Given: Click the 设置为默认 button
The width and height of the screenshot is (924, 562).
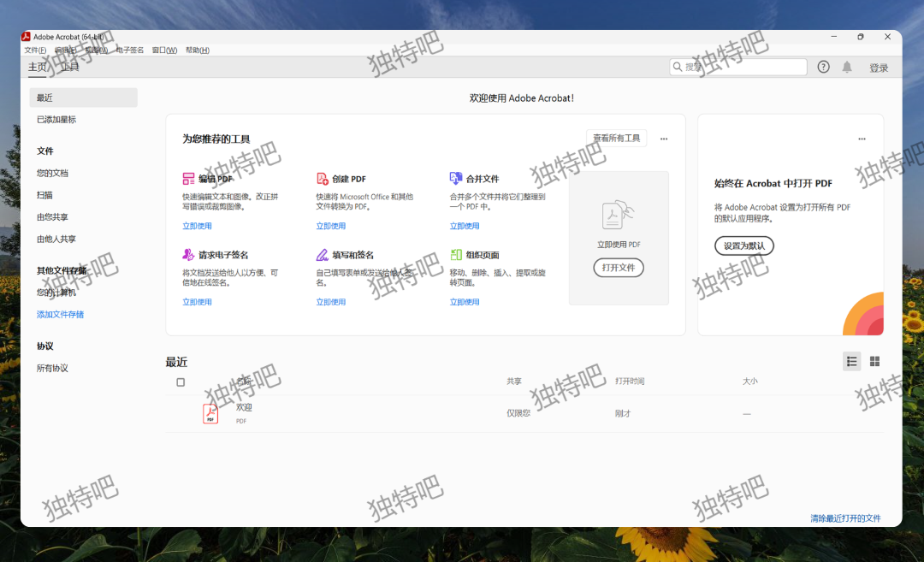Looking at the screenshot, I should coord(744,246).
